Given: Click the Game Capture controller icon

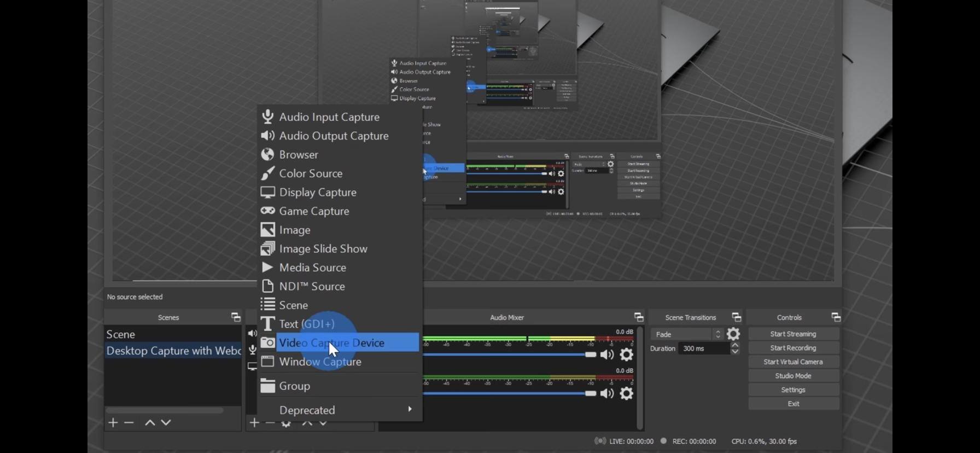Looking at the screenshot, I should 267,211.
